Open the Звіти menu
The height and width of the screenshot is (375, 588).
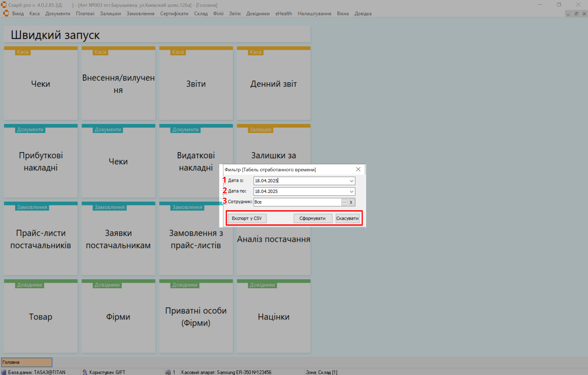pos(234,14)
